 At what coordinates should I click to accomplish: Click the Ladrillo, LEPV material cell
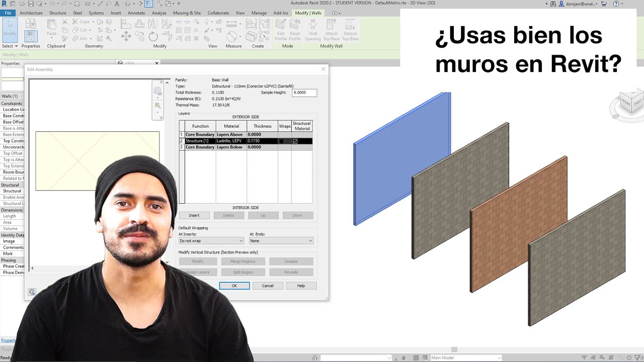point(231,141)
